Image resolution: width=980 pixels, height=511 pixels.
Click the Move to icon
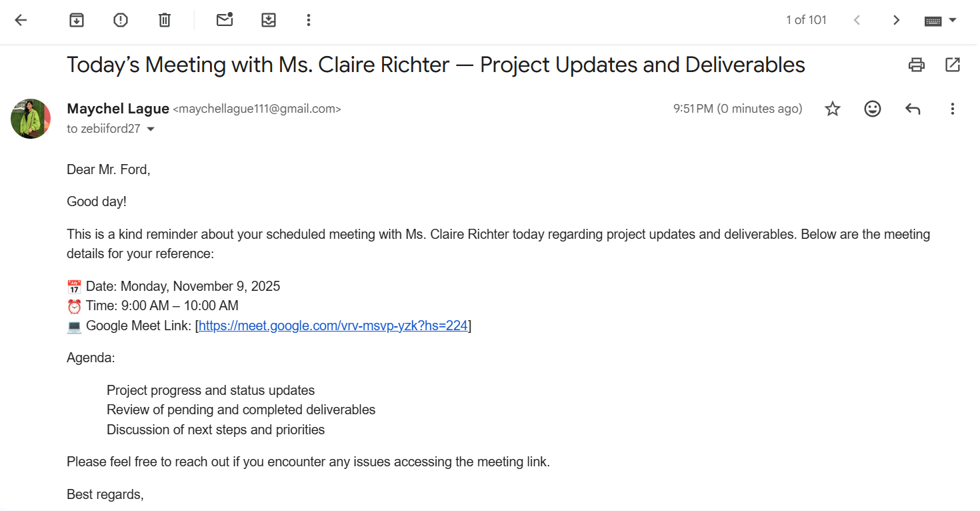(268, 20)
